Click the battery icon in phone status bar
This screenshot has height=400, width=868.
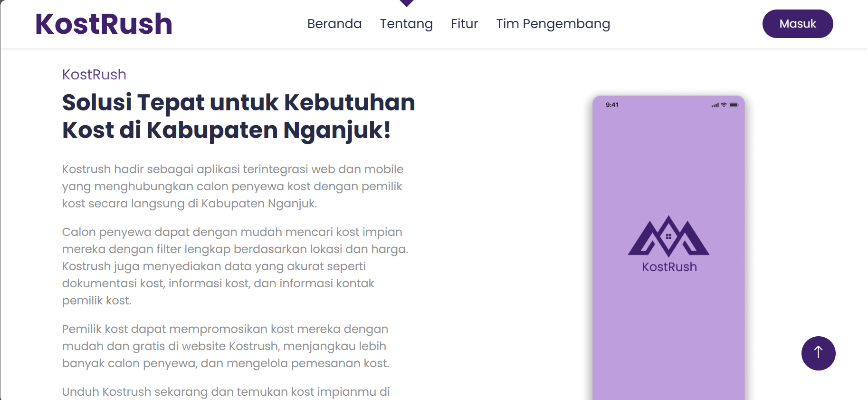click(x=734, y=105)
